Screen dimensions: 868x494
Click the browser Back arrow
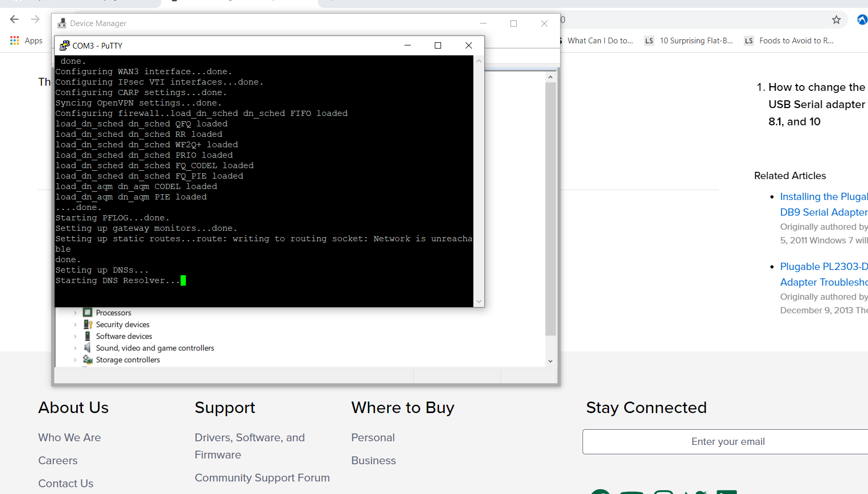(x=14, y=19)
